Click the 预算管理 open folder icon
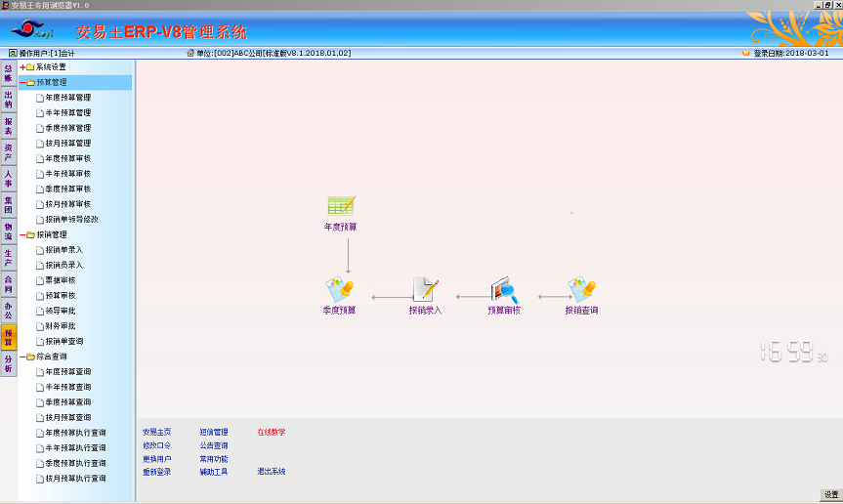843x504 pixels. point(30,82)
